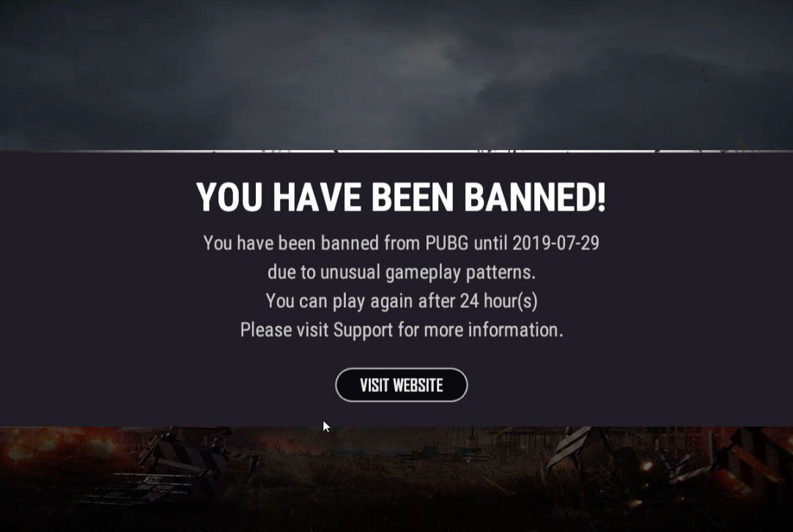Image resolution: width=793 pixels, height=532 pixels.
Task: Click the YOU HAVE BEEN BANNED! heading
Action: click(x=401, y=197)
